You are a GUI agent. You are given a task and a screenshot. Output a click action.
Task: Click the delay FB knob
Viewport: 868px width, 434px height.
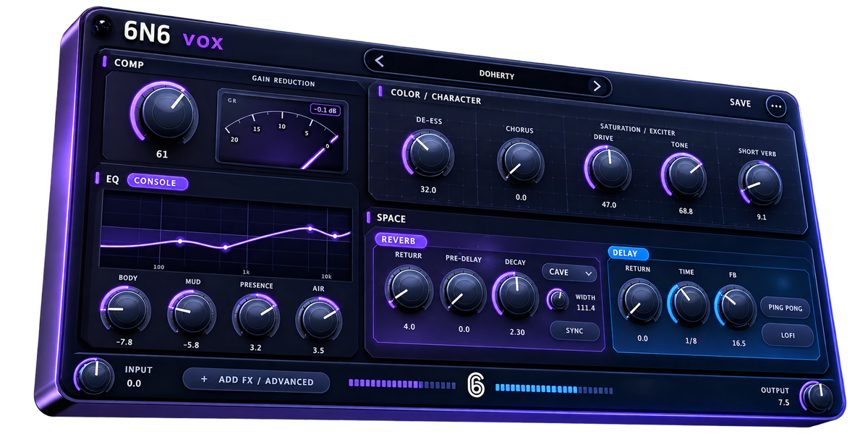click(735, 308)
